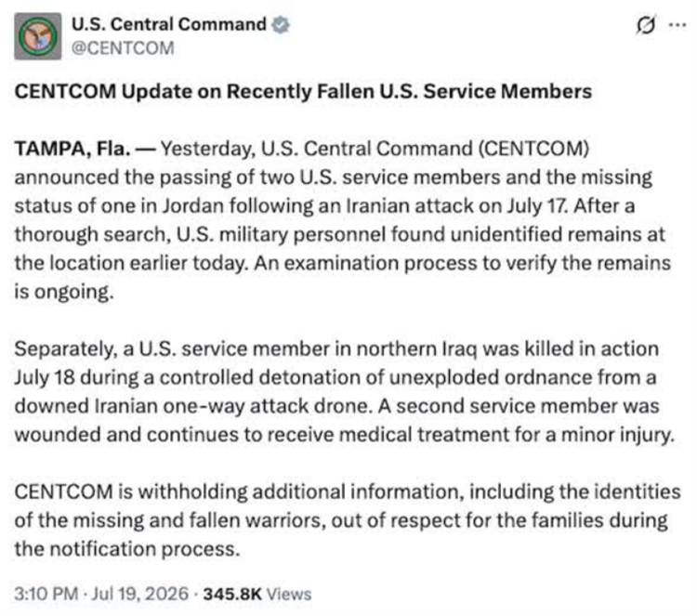697x616 pixels.
Task: Open the three-dot more options menu
Action: coord(677,25)
